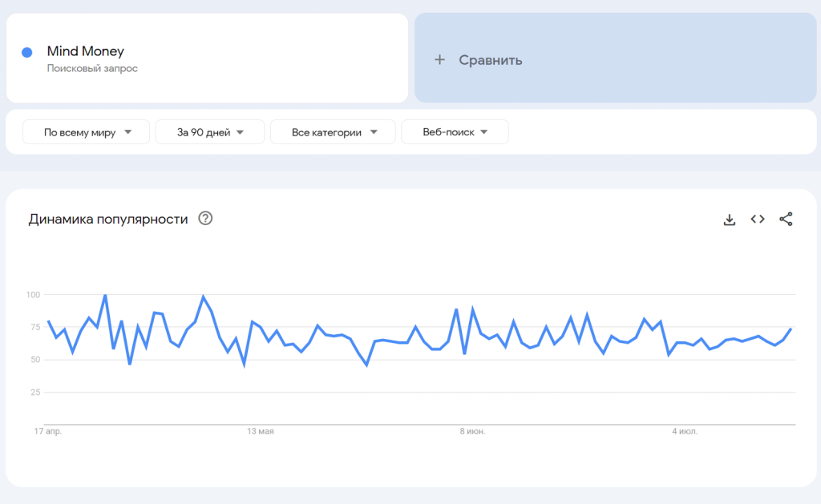This screenshot has width=821, height=504.
Task: Click the embed code icon
Action: tap(758, 220)
